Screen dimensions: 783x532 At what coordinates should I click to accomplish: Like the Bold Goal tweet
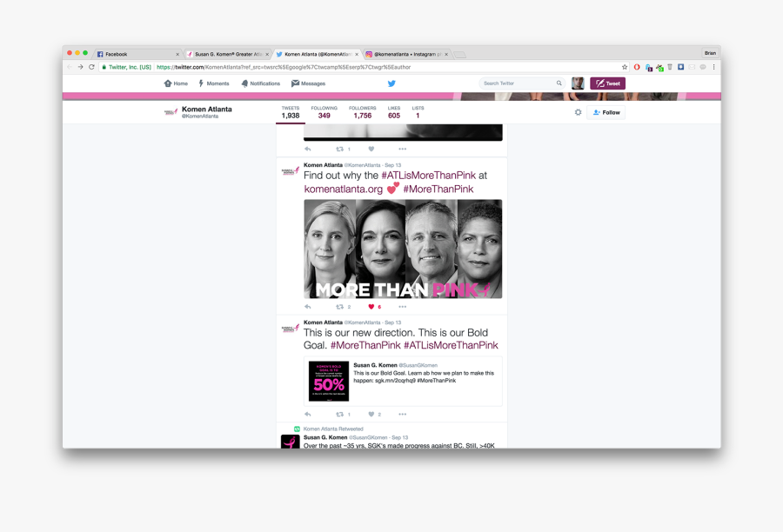[x=371, y=415]
